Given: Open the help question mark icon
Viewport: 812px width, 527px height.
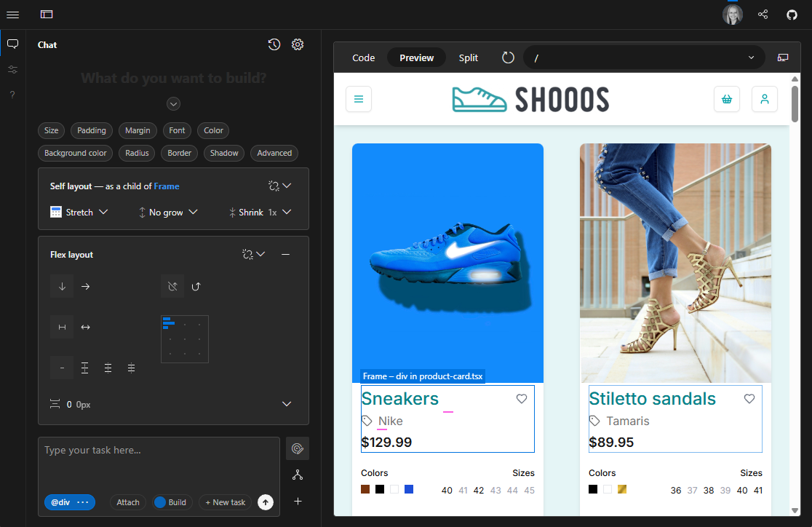Looking at the screenshot, I should coord(12,95).
